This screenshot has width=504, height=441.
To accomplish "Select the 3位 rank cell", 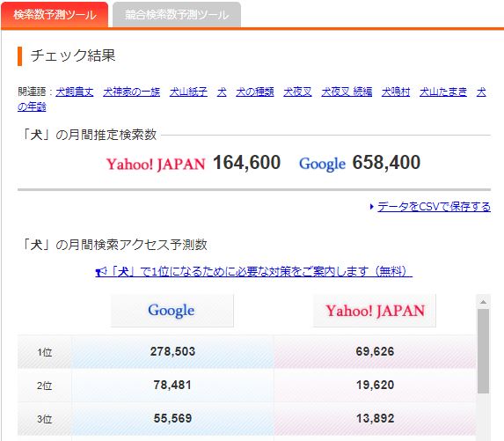I will click(45, 419).
